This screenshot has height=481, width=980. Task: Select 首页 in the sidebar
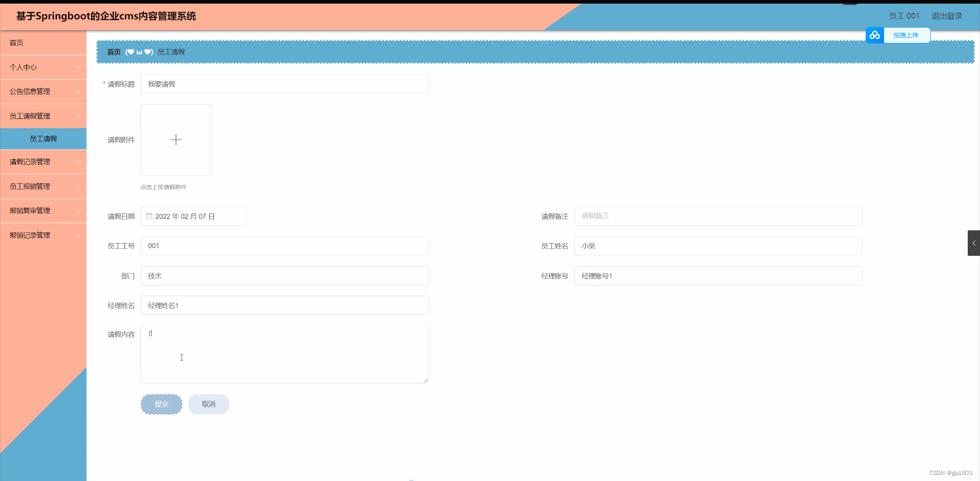[16, 43]
